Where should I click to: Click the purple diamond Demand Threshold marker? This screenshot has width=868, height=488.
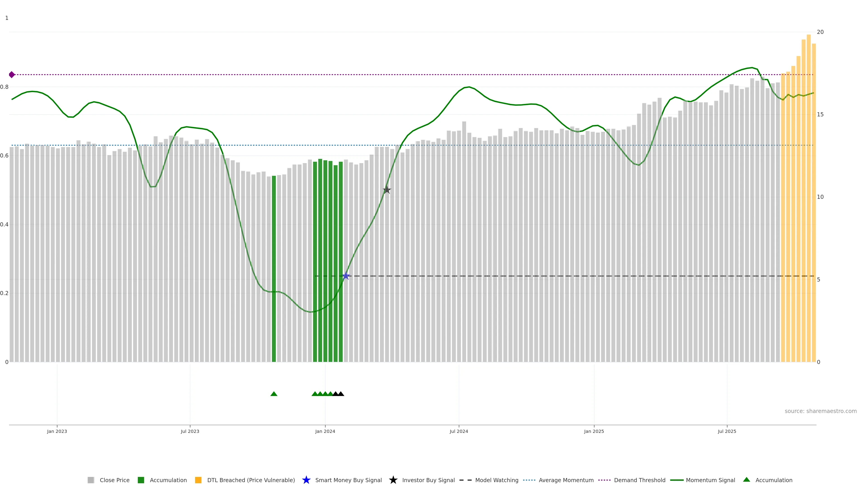pos(12,74)
